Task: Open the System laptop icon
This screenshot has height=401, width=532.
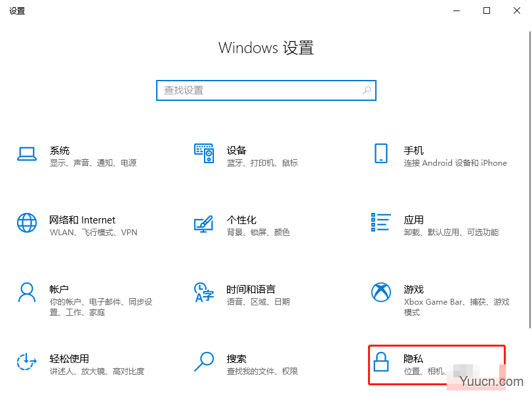Action: click(27, 153)
